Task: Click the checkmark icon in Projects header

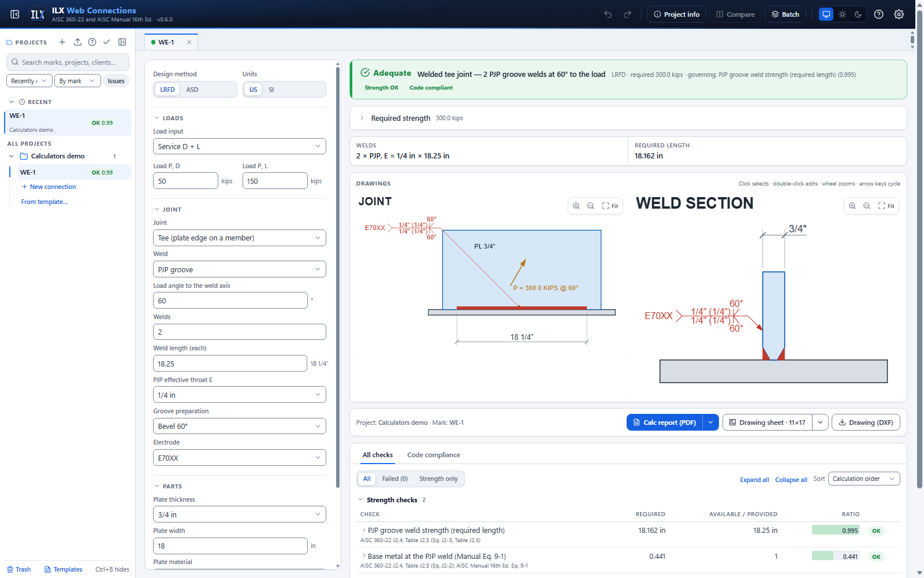Action: point(107,42)
